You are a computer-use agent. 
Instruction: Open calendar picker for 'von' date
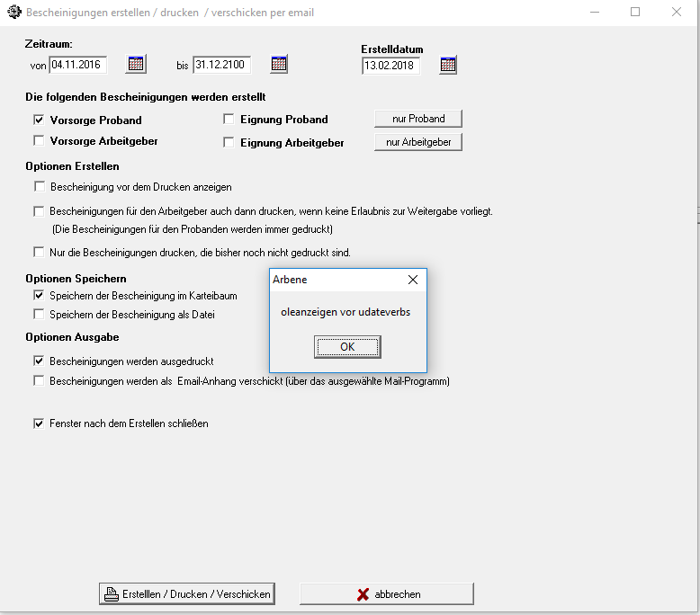coord(136,64)
